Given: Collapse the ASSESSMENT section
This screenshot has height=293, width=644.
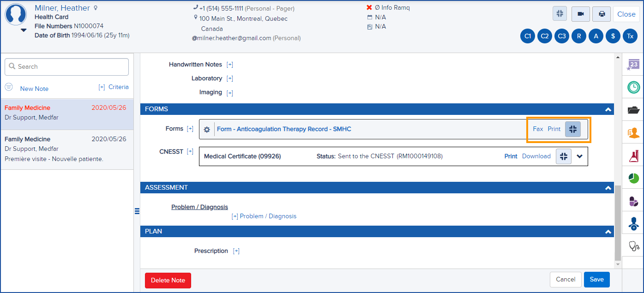Looking at the screenshot, I should click(x=608, y=188).
